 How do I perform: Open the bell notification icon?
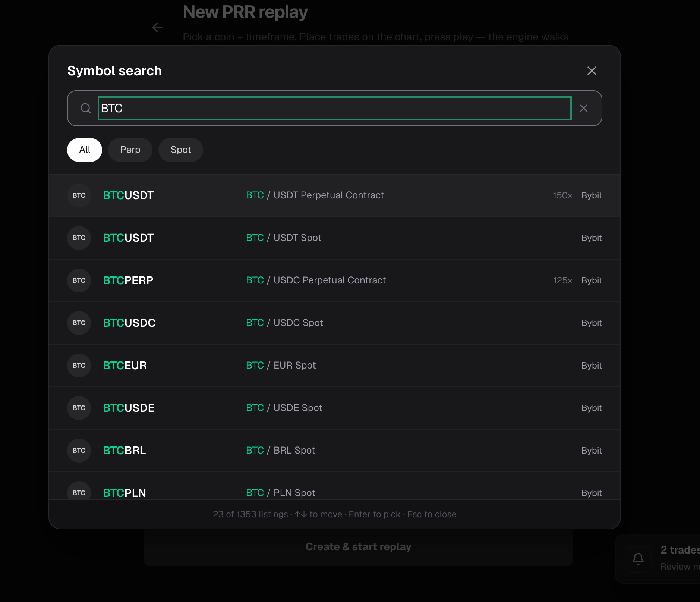638,558
